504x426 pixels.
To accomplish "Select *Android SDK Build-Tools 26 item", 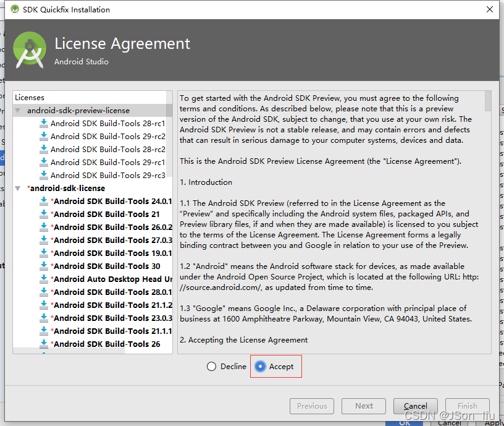I will [106, 344].
